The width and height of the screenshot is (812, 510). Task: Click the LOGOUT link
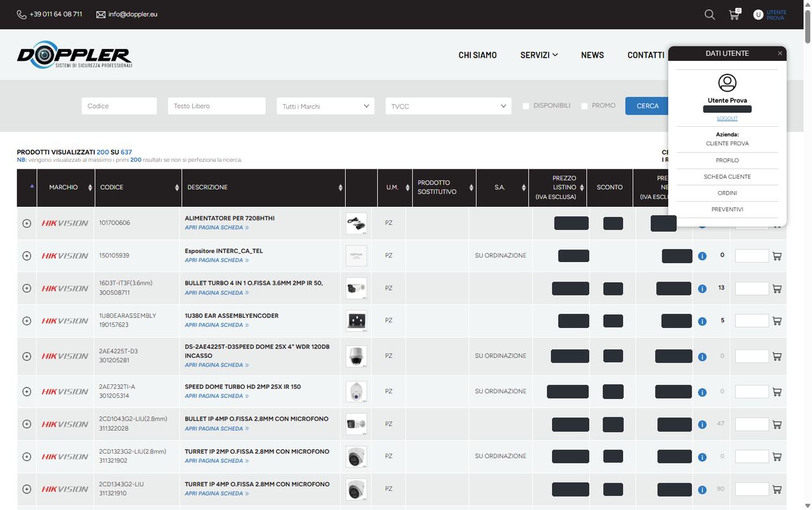[x=727, y=119]
